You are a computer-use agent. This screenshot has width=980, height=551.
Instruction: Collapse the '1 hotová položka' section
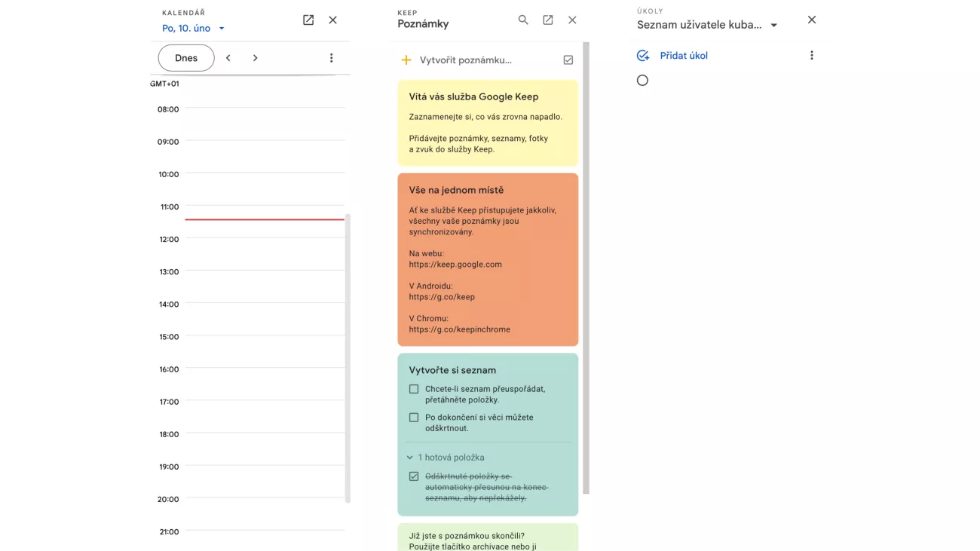click(410, 458)
